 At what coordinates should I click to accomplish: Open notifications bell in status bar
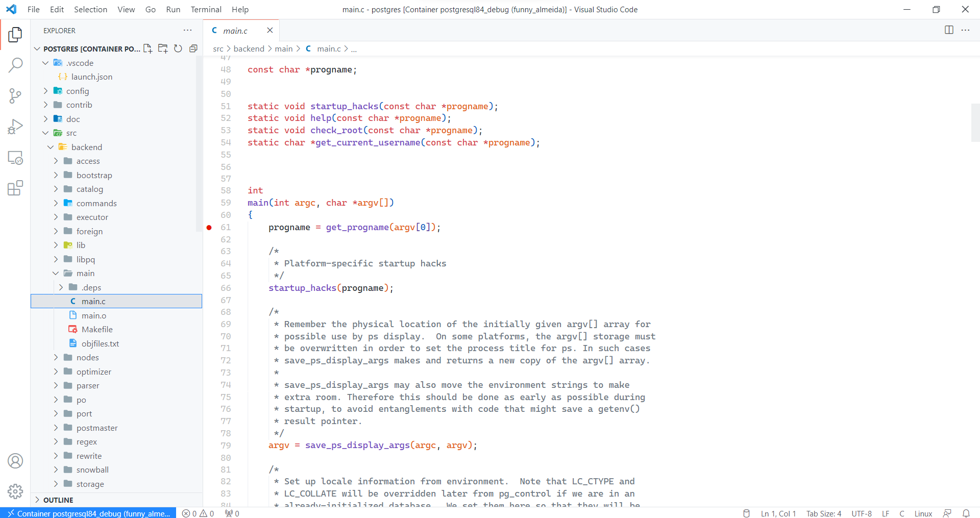(966, 513)
